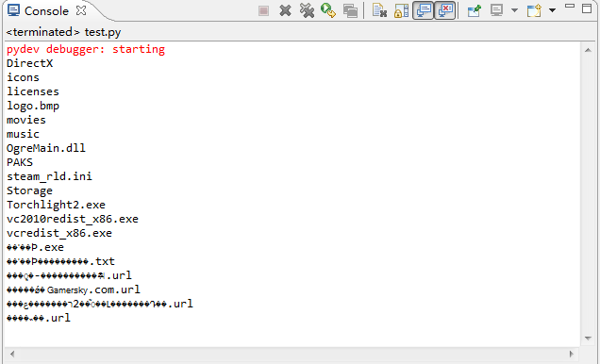
Task: Pin the console with pushpin icon
Action: pos(474,10)
